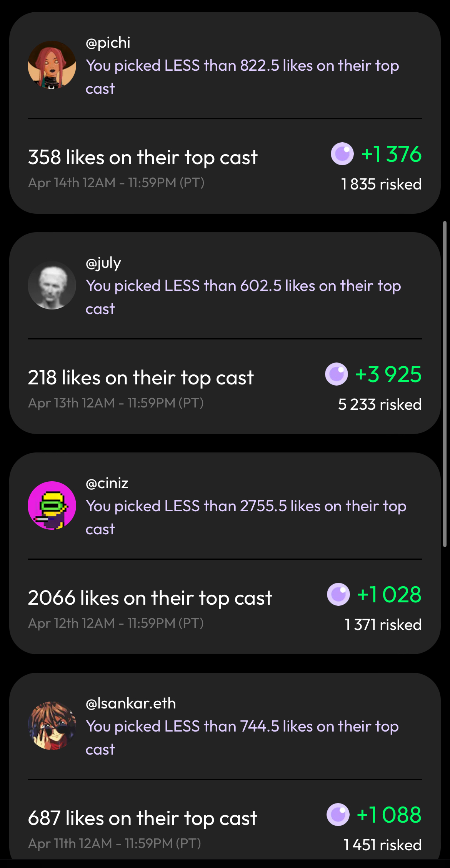This screenshot has height=868, width=450.
Task: Tap the purple coin icon beside +3 925
Action: tap(337, 374)
